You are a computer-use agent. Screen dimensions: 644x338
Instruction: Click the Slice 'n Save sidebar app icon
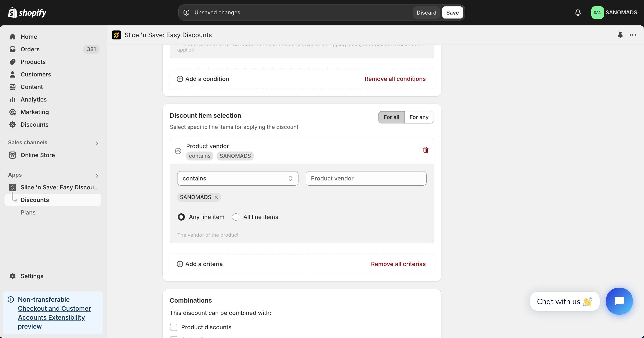coord(13,187)
